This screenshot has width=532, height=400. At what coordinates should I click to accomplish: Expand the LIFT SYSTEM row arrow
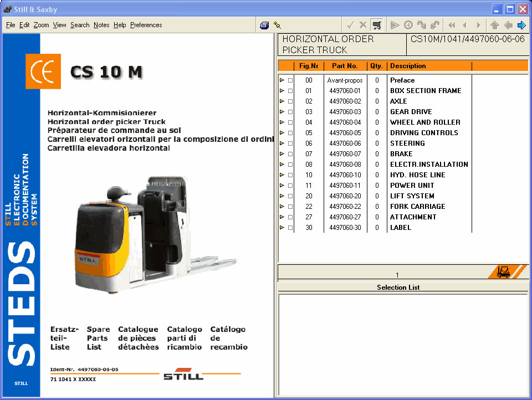(282, 196)
